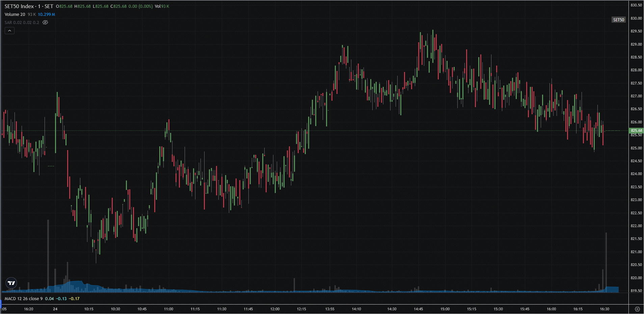Click the SET50 symbol label on price axis

tap(618, 20)
